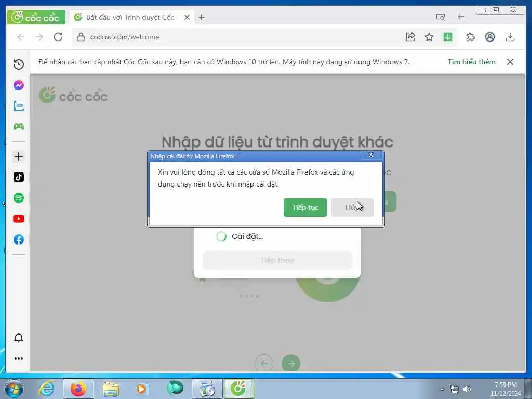Open the games controller icon in sidebar
Screen dimensions: 532x399
pos(19,127)
